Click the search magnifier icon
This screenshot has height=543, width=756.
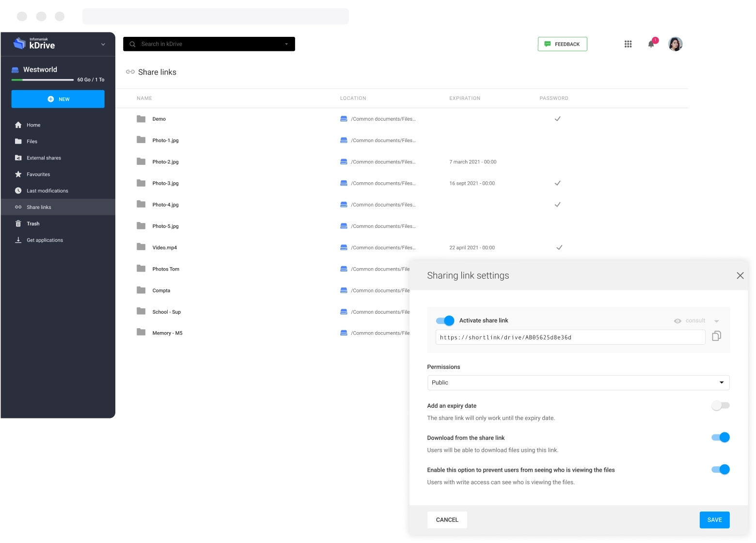point(132,44)
